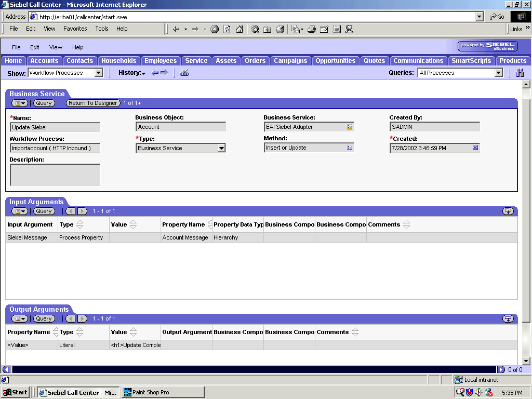This screenshot has width=532, height=399.
Task: Switch to the Campaigns tab
Action: click(290, 60)
